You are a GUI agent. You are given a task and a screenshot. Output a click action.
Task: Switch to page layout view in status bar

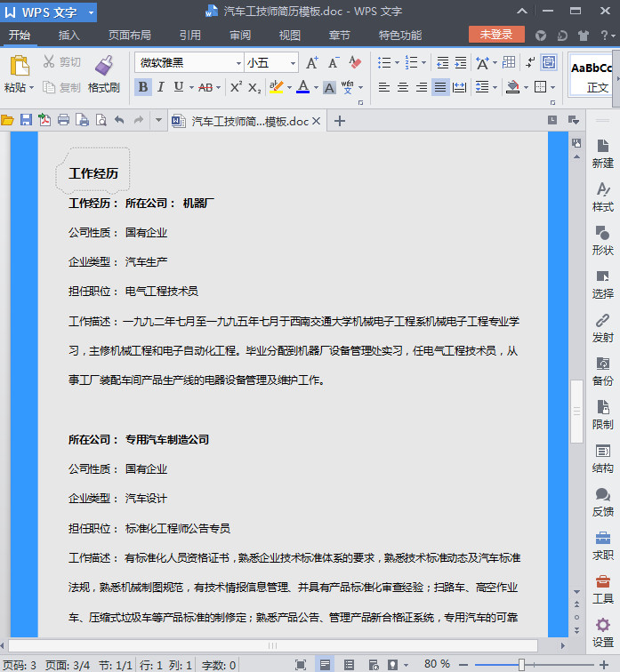pos(325,665)
